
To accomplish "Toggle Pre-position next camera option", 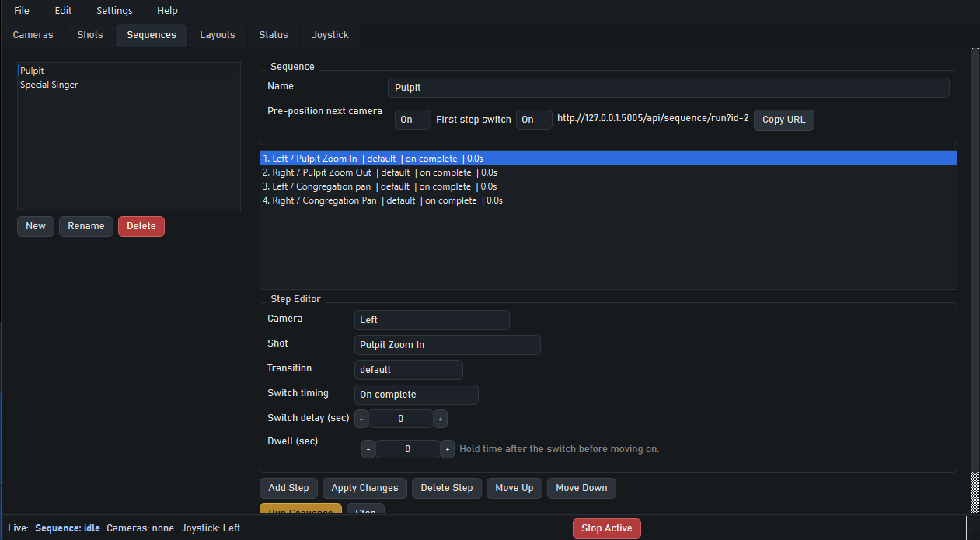I will pos(413,120).
